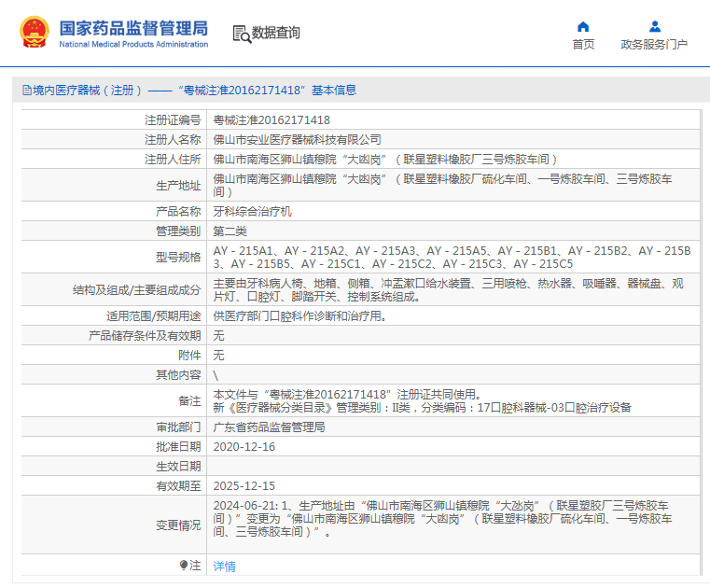The image size is (710, 588).
Task: Click the 型号规格 model list value
Action: click(x=452, y=258)
